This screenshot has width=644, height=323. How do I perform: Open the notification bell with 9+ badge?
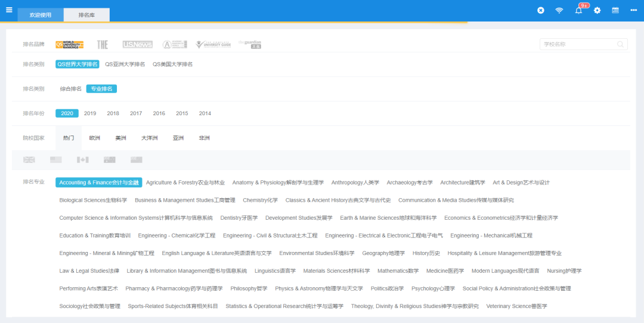click(x=578, y=10)
